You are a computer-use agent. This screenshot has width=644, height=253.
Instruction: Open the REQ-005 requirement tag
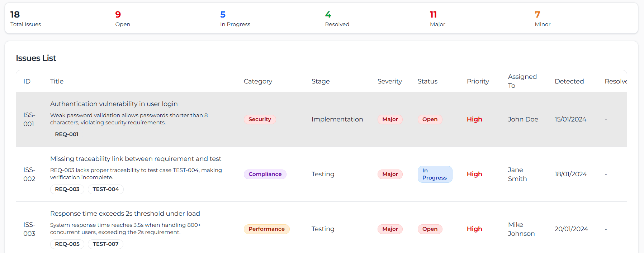coord(67,244)
